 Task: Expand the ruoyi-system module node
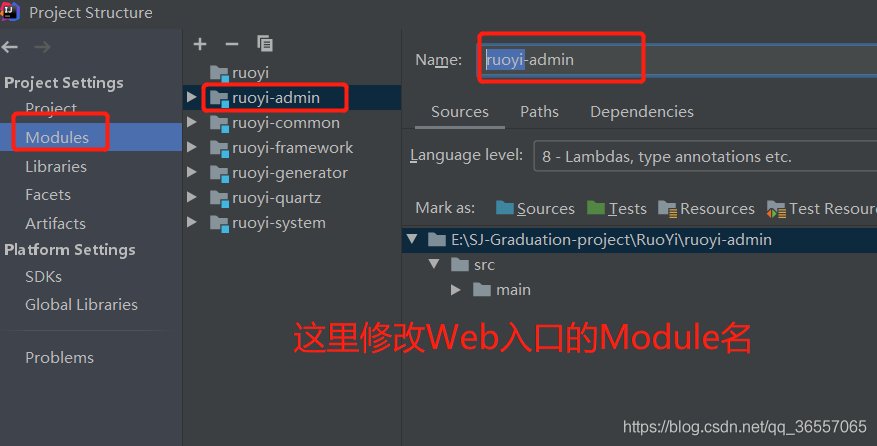(x=192, y=222)
